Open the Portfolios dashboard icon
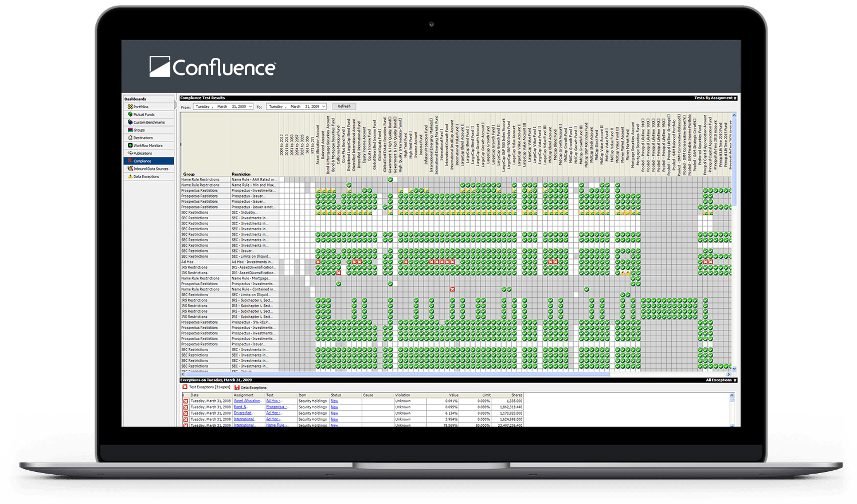The height and width of the screenshot is (504, 857). coord(130,107)
